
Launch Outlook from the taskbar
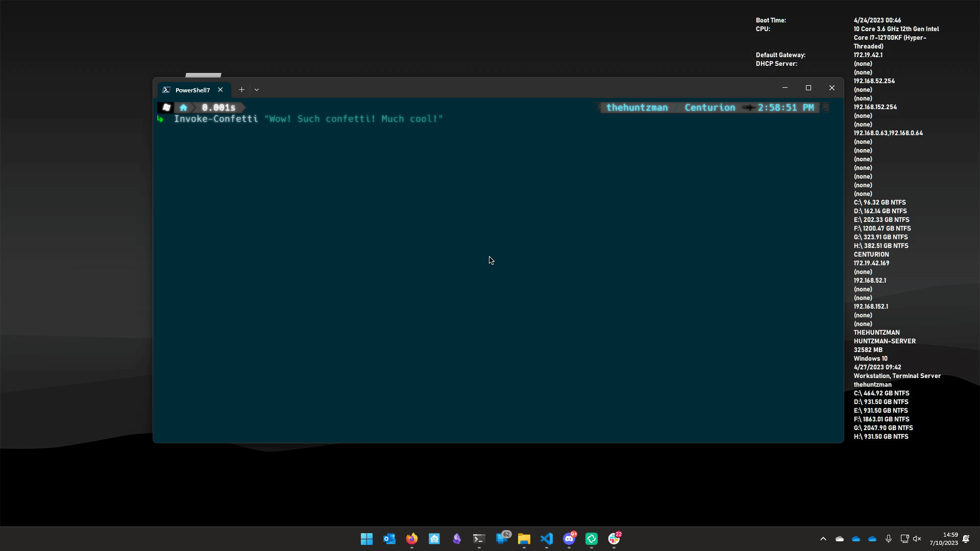point(389,539)
